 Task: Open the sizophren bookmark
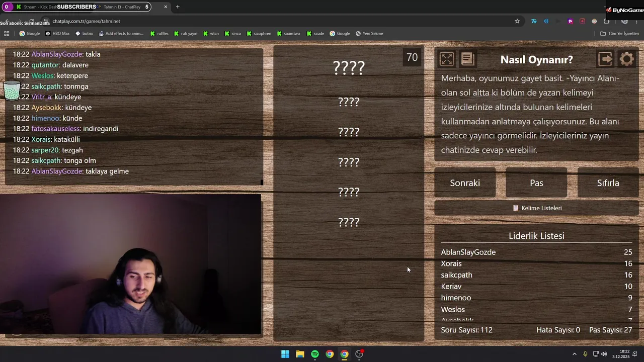[259, 34]
